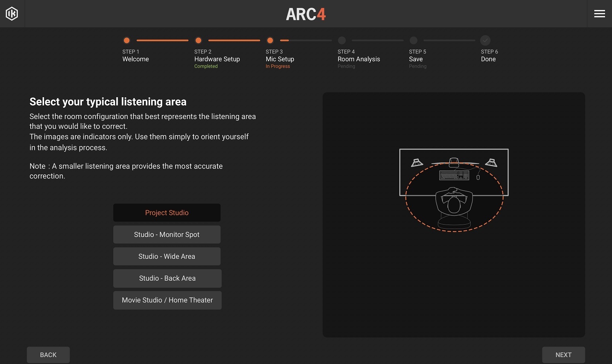
Task: Click the Step 3 Mic Setup circle
Action: point(270,40)
